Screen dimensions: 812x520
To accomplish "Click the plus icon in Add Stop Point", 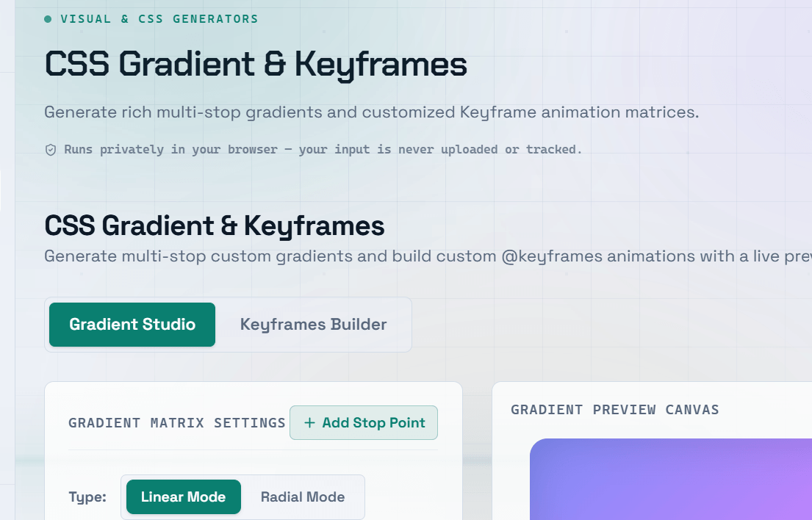I will [309, 423].
